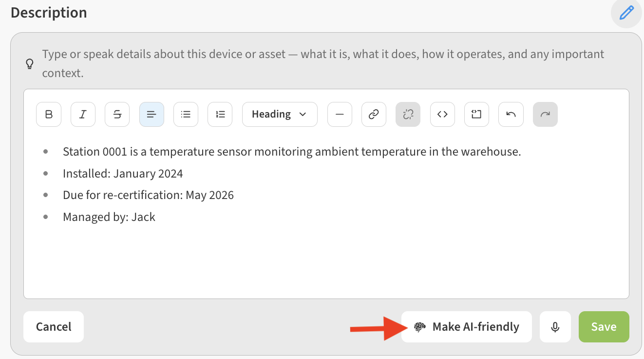Cancel editing the description
Screen dimensions: 644x359
click(54, 327)
